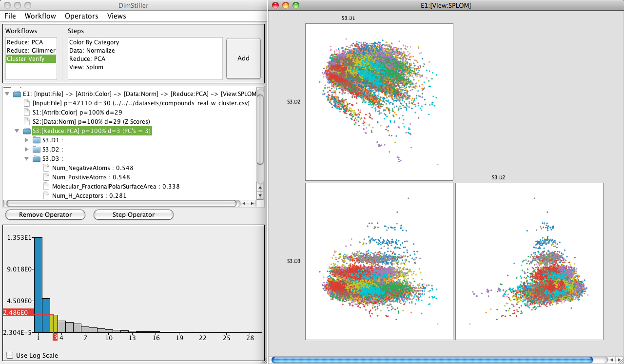Click the Molecular_FractionalPolarSurfaceArea document icon
The image size is (624, 364).
point(46,187)
